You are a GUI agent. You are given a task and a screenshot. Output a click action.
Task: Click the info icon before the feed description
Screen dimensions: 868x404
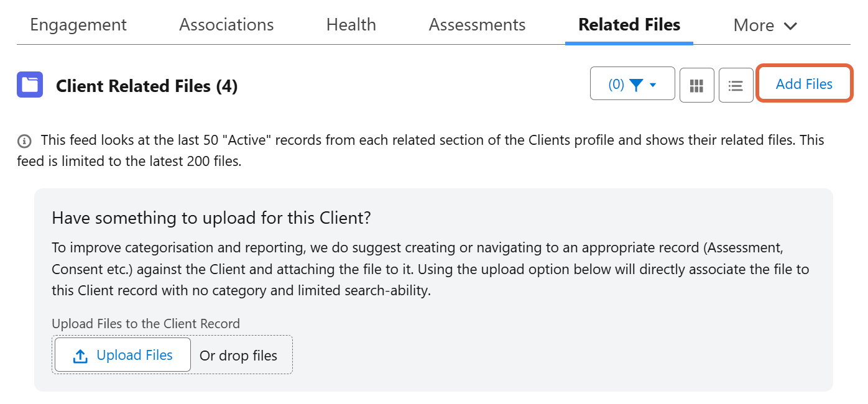click(x=24, y=140)
